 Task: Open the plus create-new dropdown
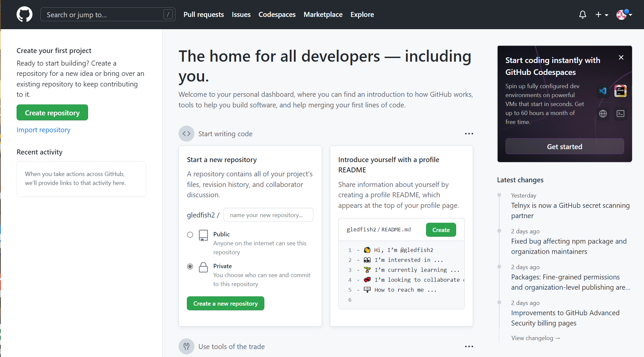coord(602,15)
